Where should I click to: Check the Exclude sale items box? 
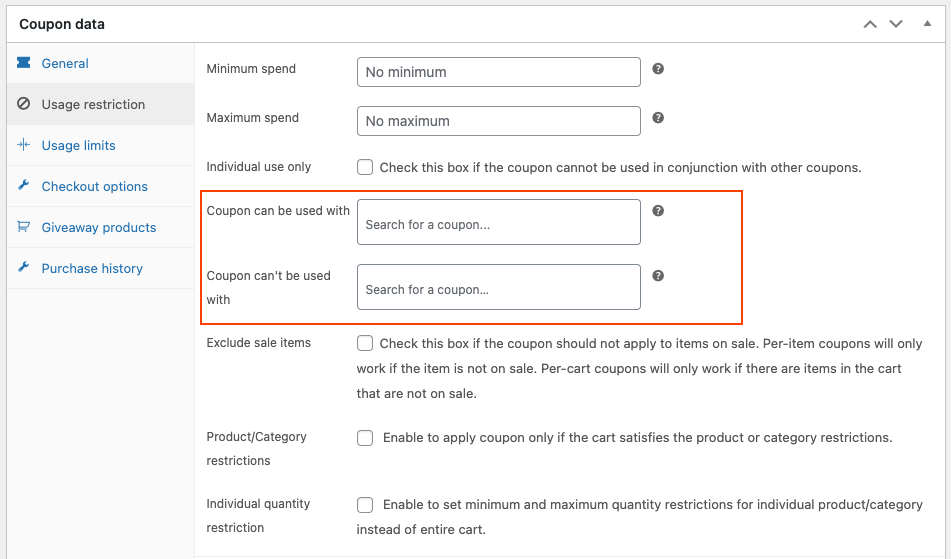click(x=365, y=343)
